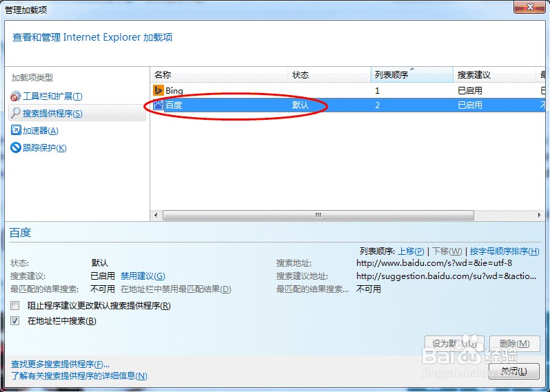Close the 管理加载项 window

pyautogui.click(x=529, y=7)
